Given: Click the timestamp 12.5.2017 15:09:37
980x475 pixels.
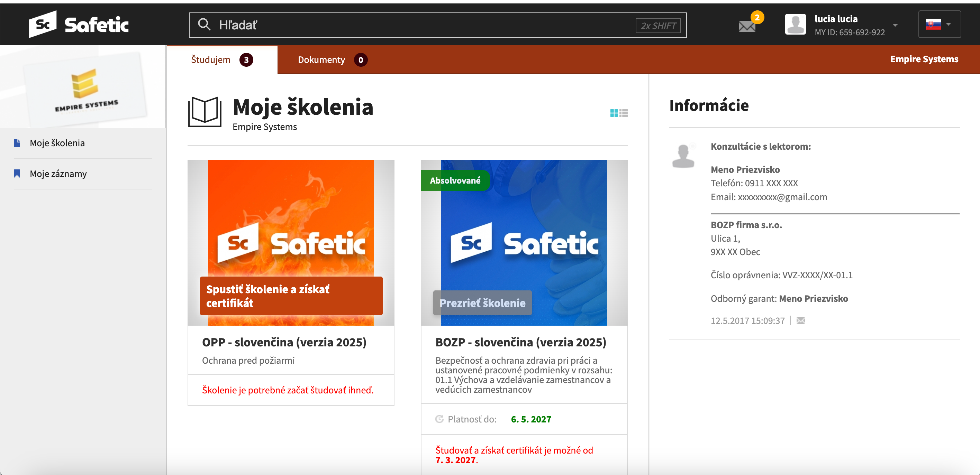Looking at the screenshot, I should pos(747,321).
